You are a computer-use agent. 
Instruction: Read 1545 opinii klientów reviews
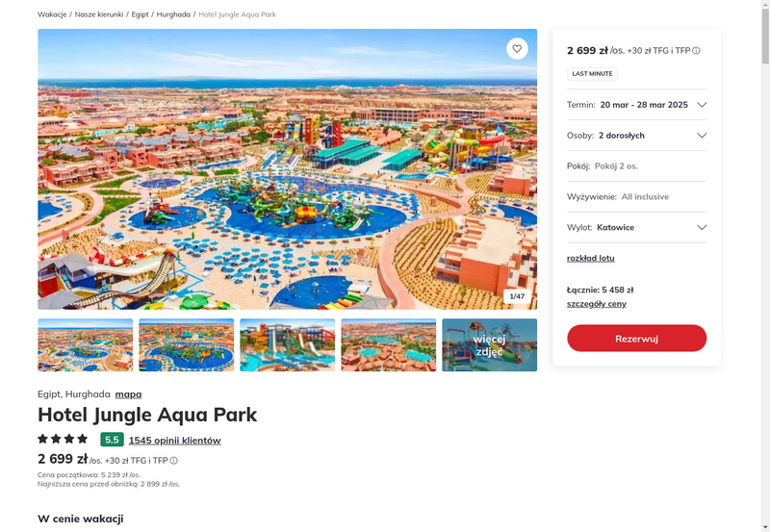(175, 441)
